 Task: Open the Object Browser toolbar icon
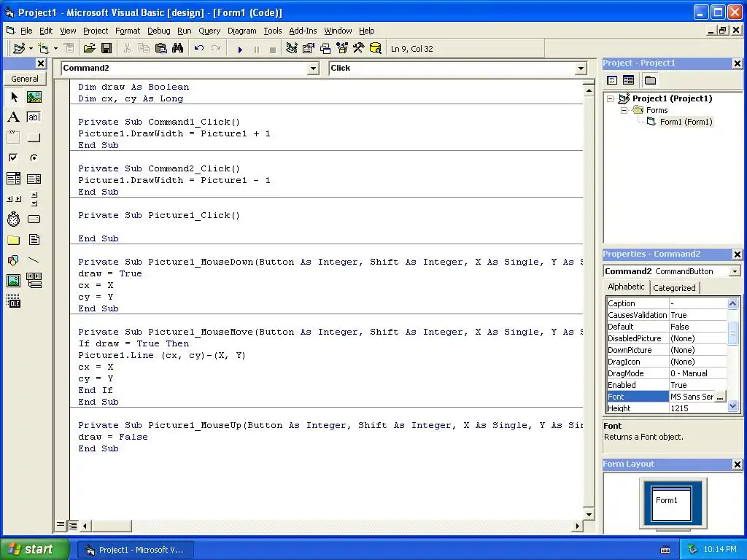(x=342, y=49)
